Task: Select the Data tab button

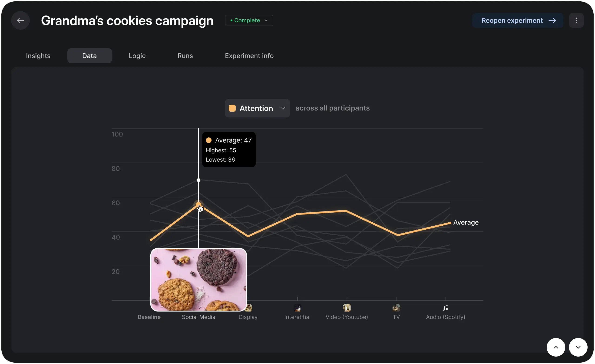Action: [89, 56]
